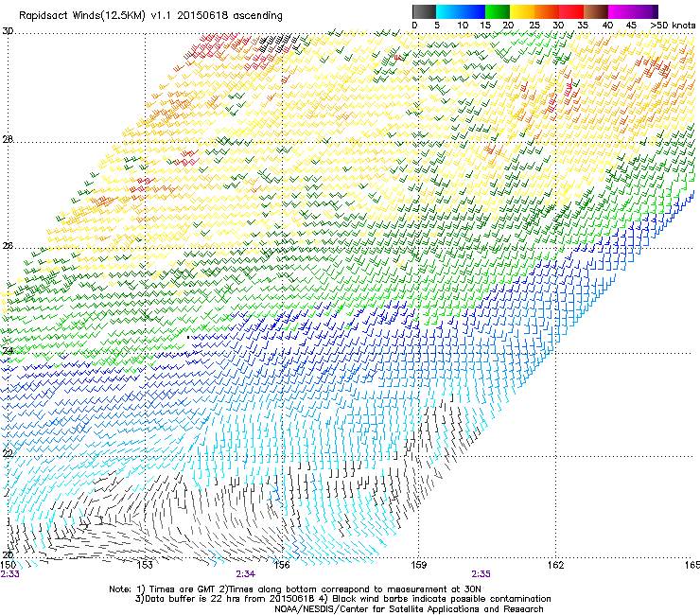Click the '40' label under the color legend

(607, 26)
